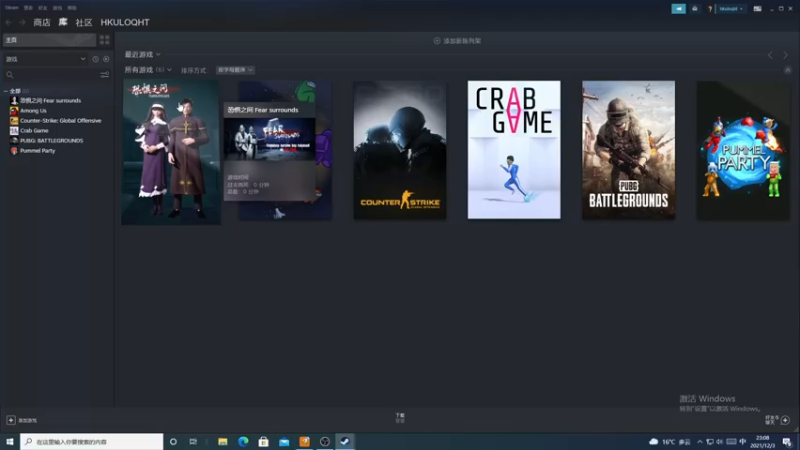Toggle the recent activity clock filter
Screen dimensions: 800x450
(x=95, y=59)
